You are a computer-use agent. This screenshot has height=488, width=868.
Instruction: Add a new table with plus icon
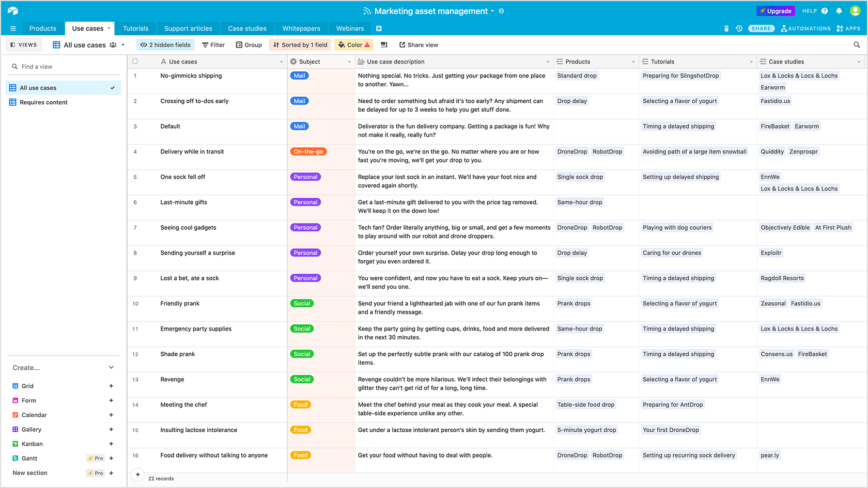[x=379, y=28]
